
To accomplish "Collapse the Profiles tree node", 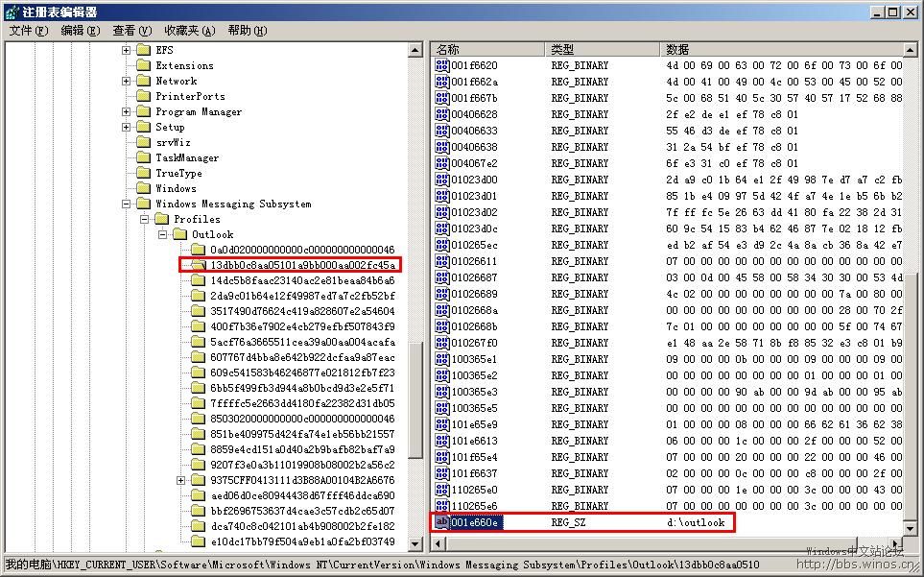I will [144, 219].
